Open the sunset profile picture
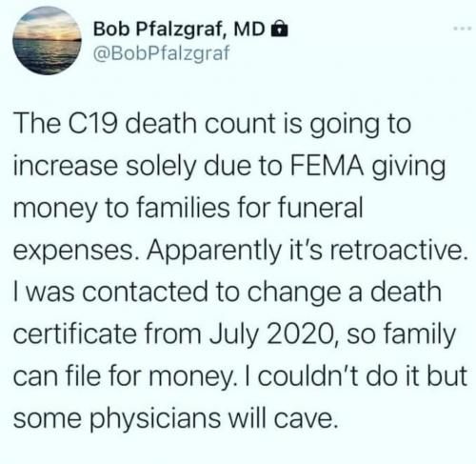This screenshot has height=464, width=476. click(x=47, y=40)
